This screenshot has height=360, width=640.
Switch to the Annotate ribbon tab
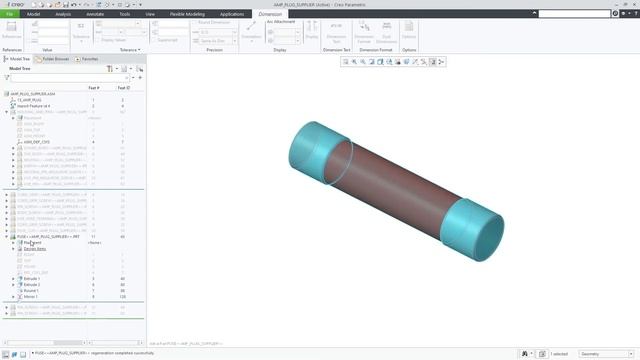click(x=95, y=14)
